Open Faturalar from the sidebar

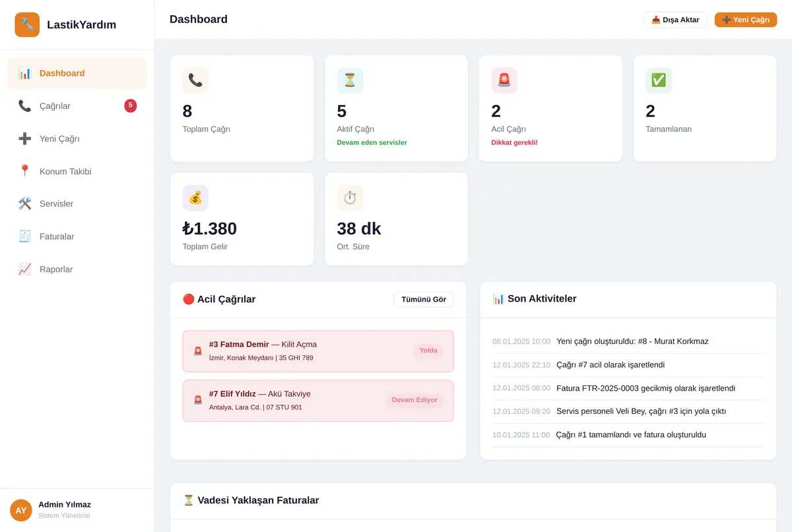click(x=77, y=236)
